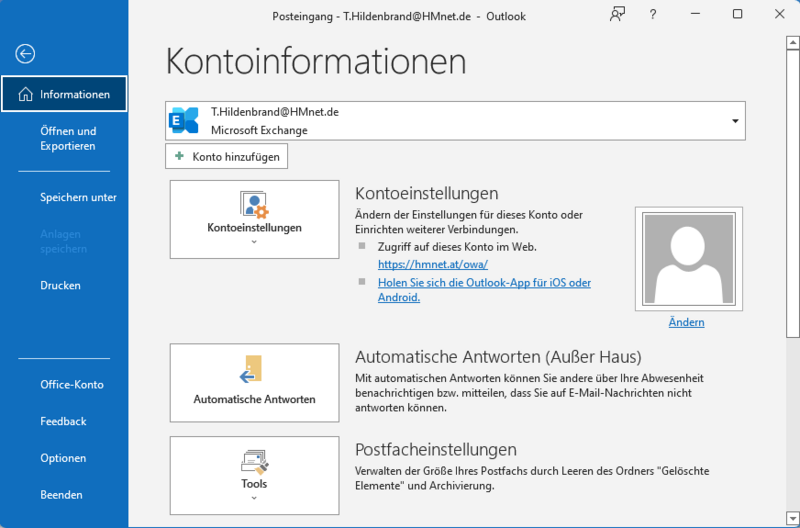Click the feedback person icon in title bar
800x528 pixels.
[x=617, y=14]
